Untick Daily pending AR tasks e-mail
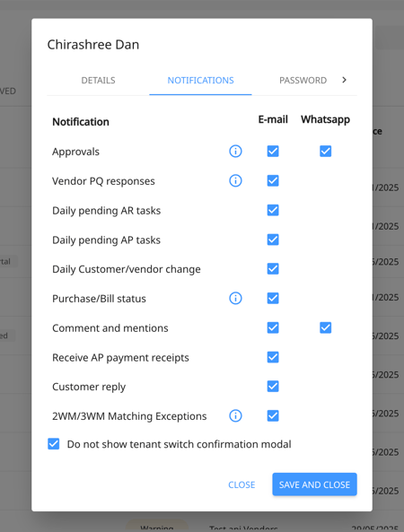 [x=273, y=210]
